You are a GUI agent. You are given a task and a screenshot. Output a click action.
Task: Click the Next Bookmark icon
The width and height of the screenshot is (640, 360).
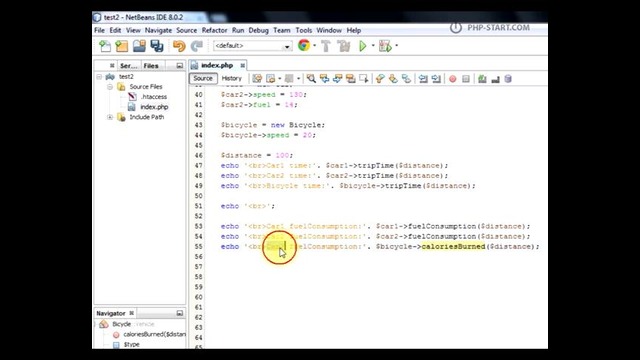[x=393, y=79]
